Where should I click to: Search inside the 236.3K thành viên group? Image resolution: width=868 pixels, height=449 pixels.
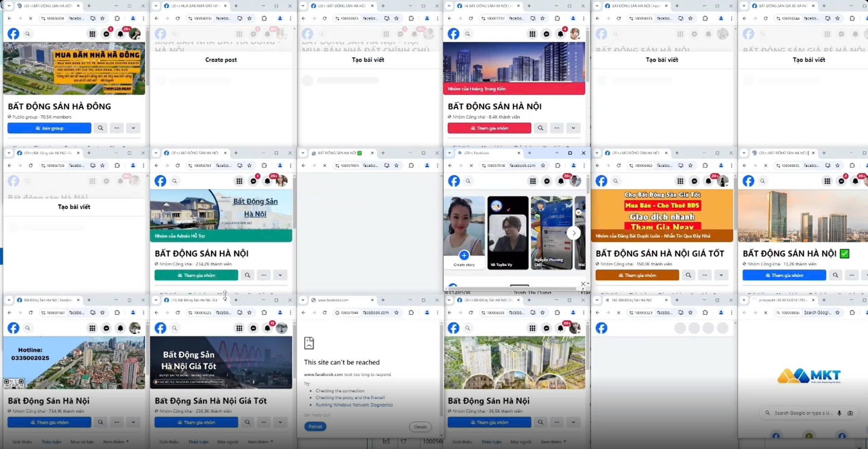pos(247,422)
